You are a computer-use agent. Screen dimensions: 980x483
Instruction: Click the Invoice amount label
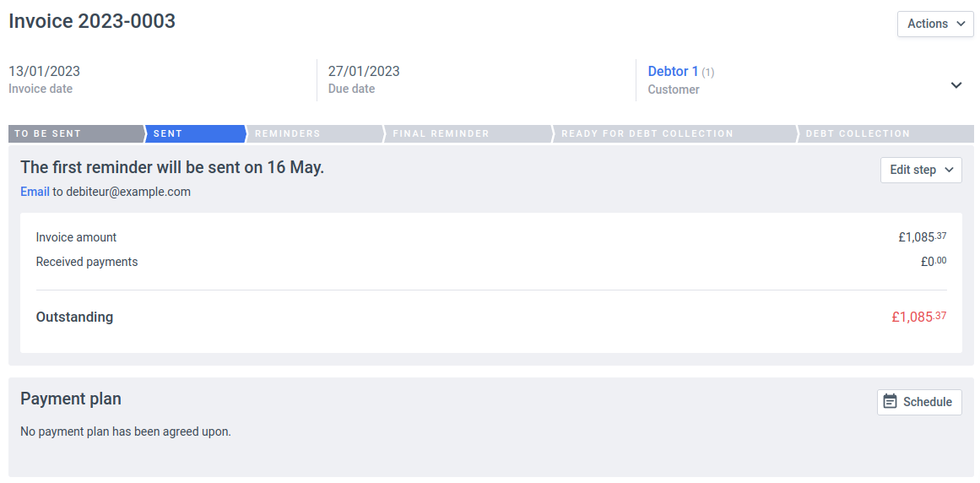coord(76,237)
